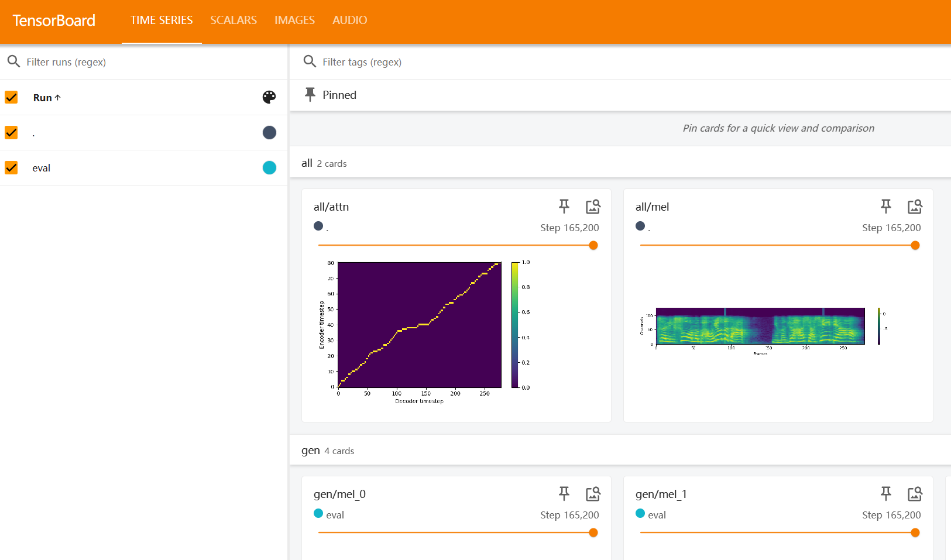The image size is (951, 560).
Task: Click the Pinned section pin icon
Action: (310, 94)
